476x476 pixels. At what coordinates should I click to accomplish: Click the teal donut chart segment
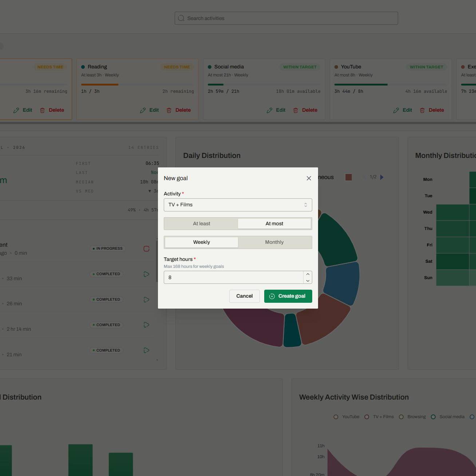[292, 330]
